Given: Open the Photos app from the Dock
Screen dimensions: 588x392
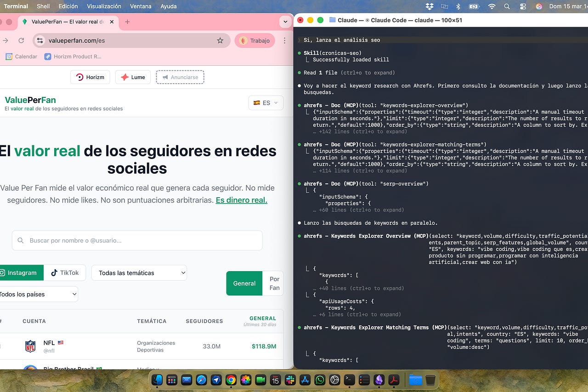Looking at the screenshot, I should 246,380.
